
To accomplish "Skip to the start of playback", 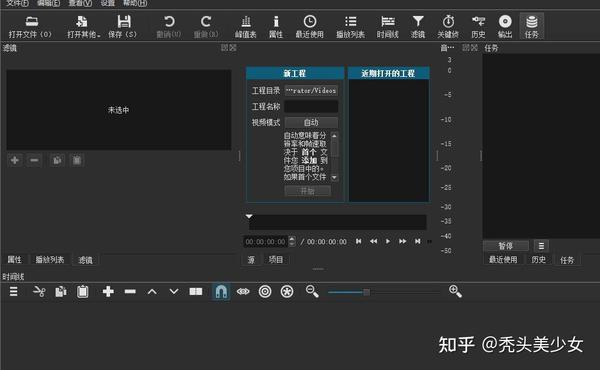I will tap(359, 241).
